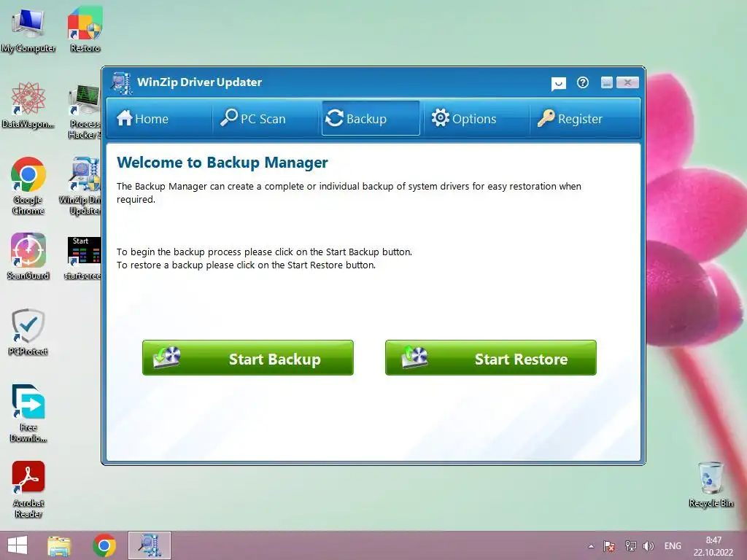Screen dimensions: 747x560
Task: Open the ScanGuard desktop shortcut
Action: coord(28,256)
